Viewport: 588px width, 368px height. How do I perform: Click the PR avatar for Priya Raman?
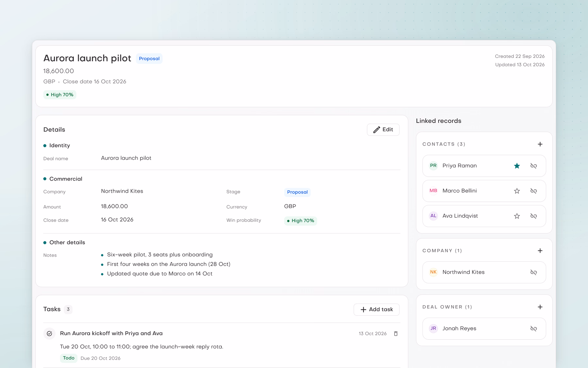pyautogui.click(x=433, y=166)
